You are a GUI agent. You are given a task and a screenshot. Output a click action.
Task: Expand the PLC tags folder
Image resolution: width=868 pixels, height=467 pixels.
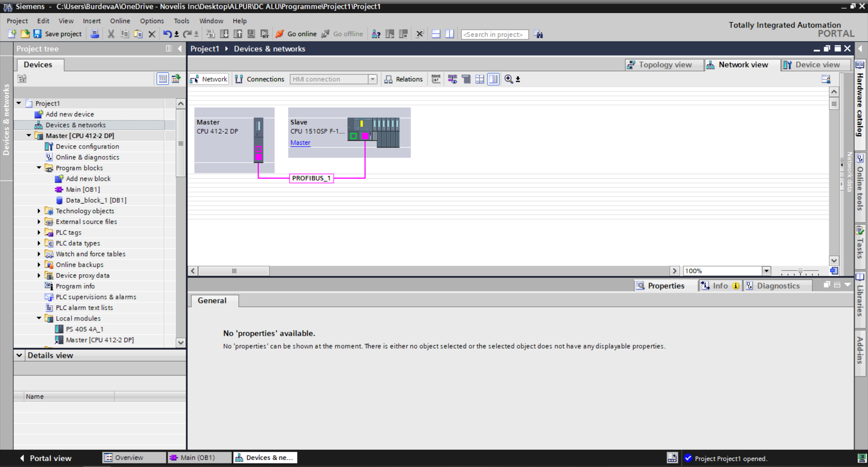click(39, 233)
